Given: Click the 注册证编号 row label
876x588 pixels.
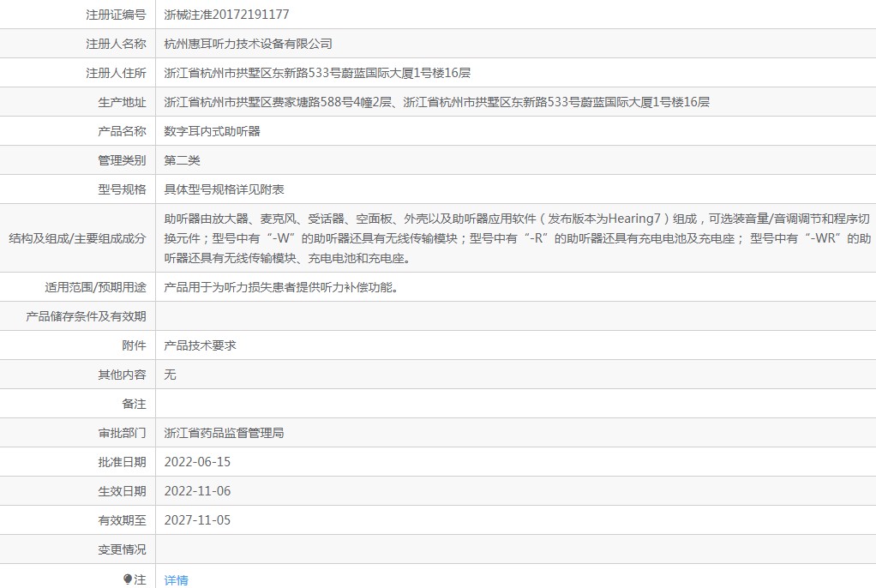Looking at the screenshot, I should [x=116, y=15].
